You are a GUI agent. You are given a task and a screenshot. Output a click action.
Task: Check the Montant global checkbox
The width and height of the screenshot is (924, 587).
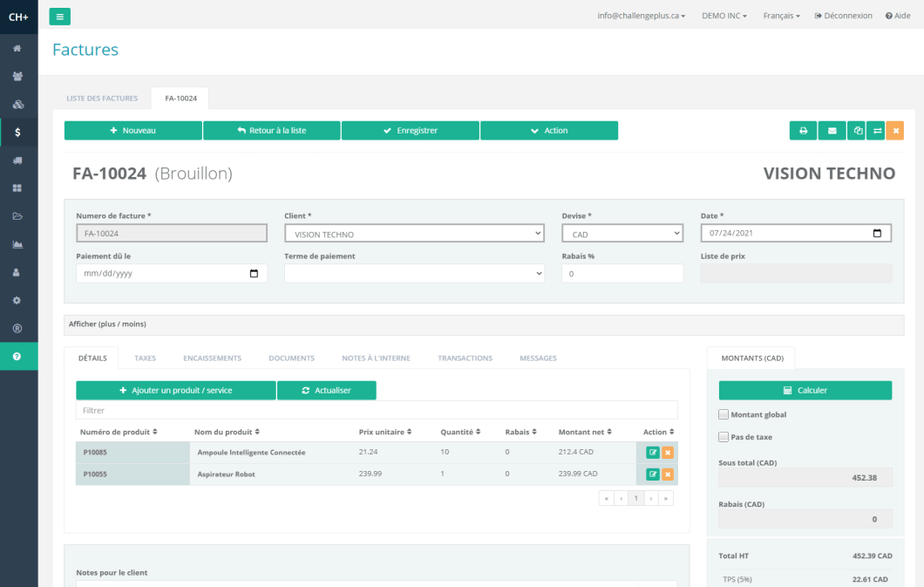point(724,414)
